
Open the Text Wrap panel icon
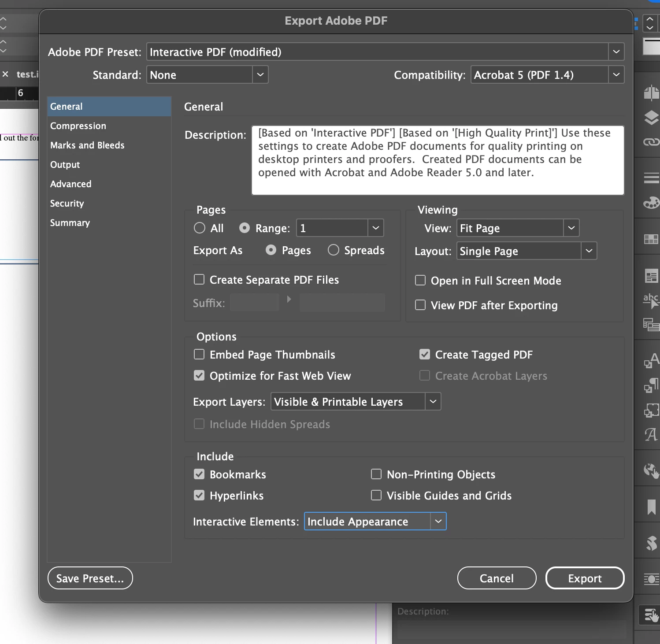[x=651, y=579]
